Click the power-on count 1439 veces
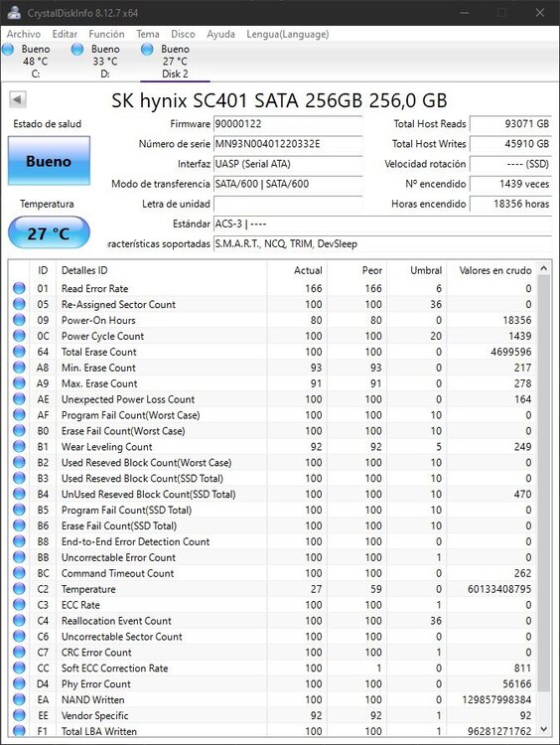This screenshot has width=560, height=745. coord(510,184)
